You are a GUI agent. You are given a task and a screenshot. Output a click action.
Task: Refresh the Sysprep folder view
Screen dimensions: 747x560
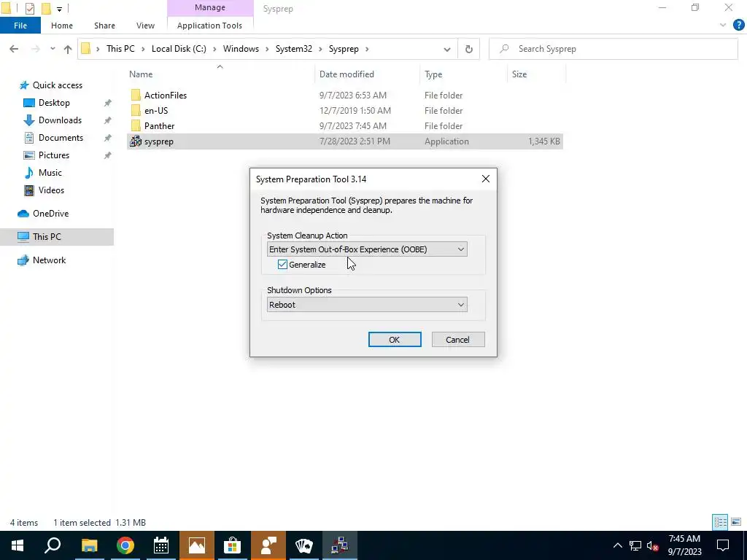[x=469, y=49]
